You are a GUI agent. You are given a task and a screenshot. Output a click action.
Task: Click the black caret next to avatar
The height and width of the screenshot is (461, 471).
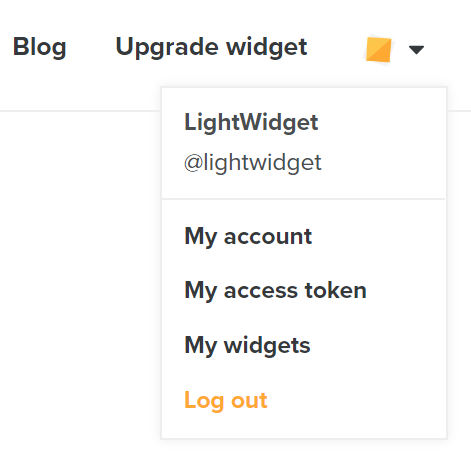[x=416, y=50]
